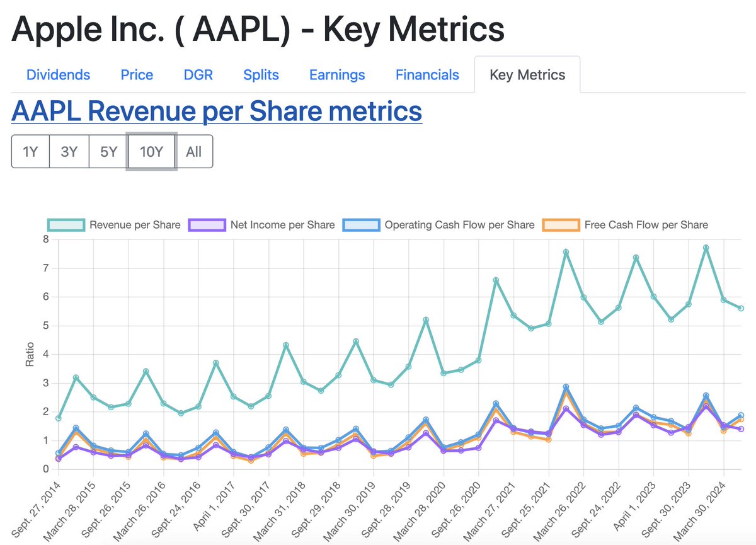756x545 pixels.
Task: Open the DGR tab
Action: point(198,75)
